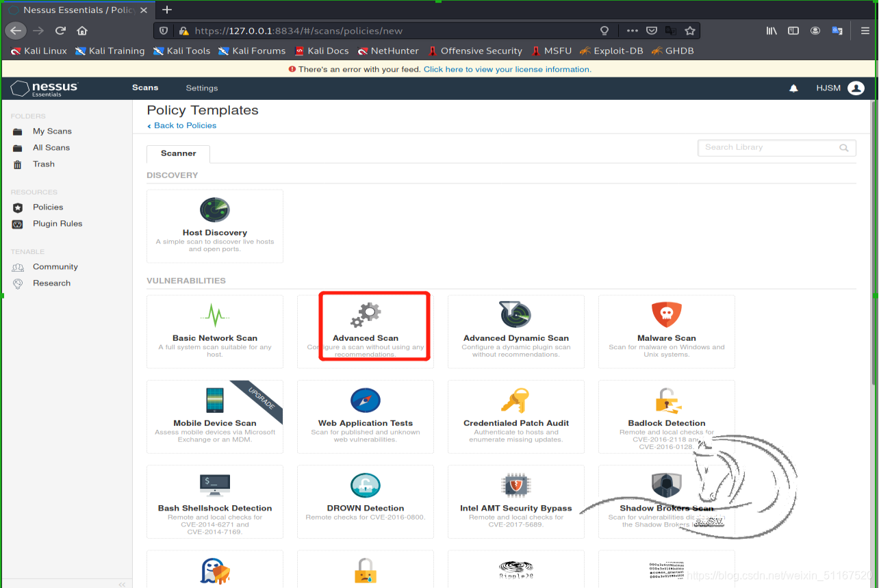
Task: Open the Mobile Device Scan phone icon
Action: pyautogui.click(x=215, y=400)
